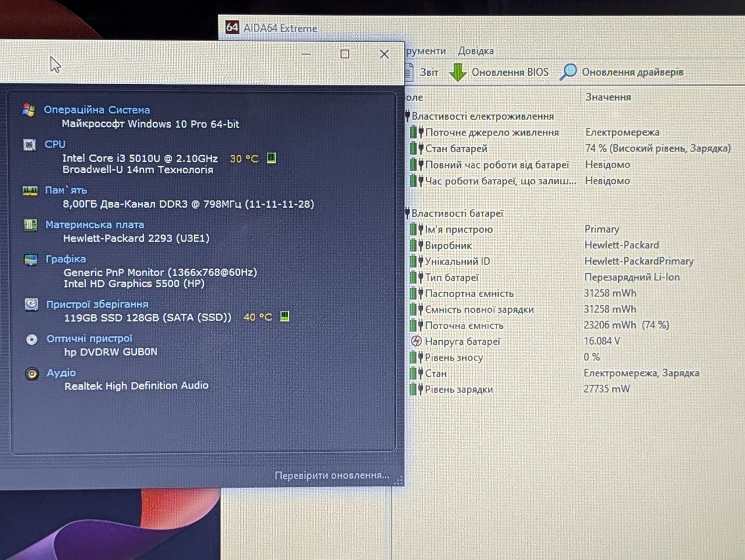Click the SSD temperature indicator icon
The height and width of the screenshot is (560, 745).
tap(285, 316)
